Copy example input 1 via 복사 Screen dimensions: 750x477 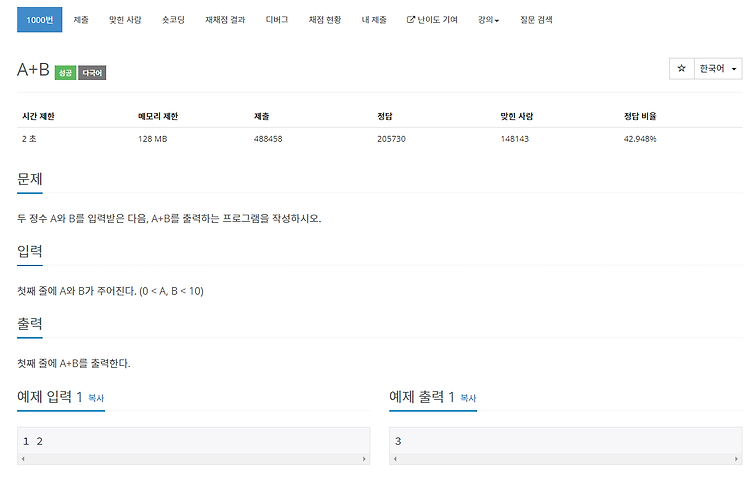click(x=96, y=398)
